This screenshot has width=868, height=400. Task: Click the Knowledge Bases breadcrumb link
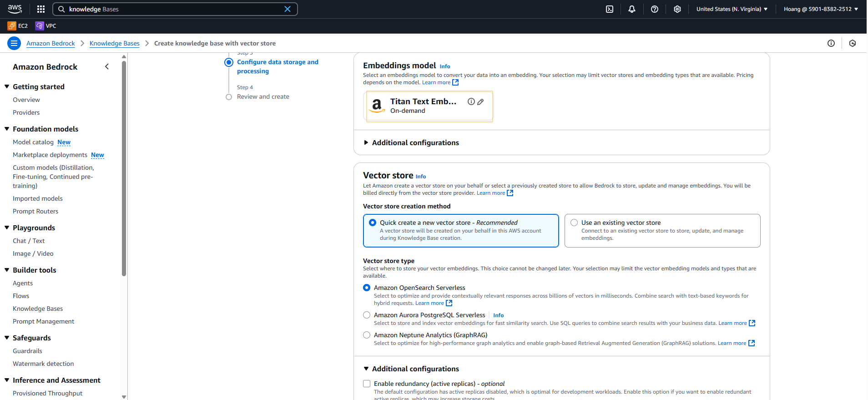115,43
